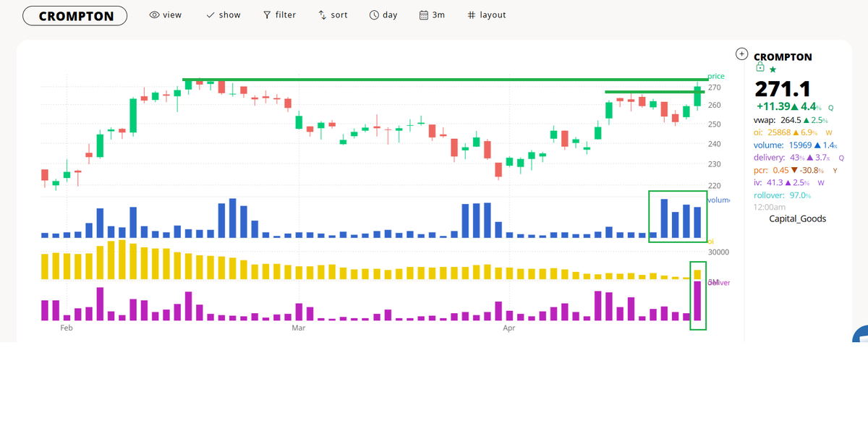Click the Q period letter on delivery row

841,158
